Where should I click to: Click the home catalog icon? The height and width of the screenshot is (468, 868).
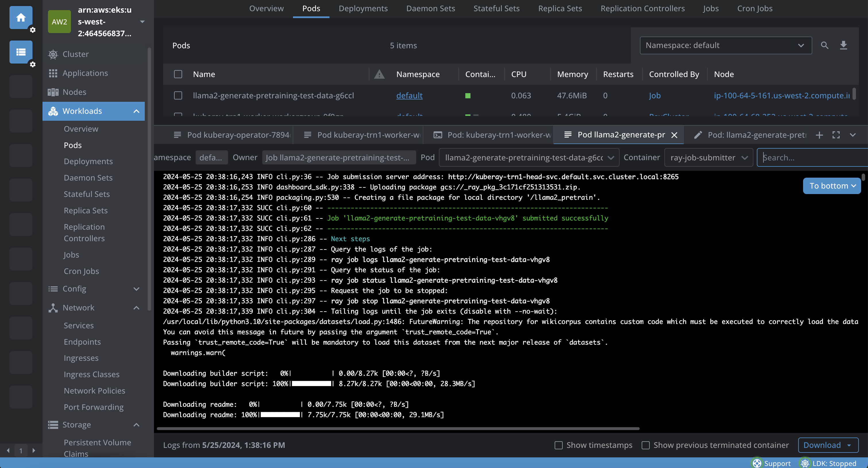[21, 18]
